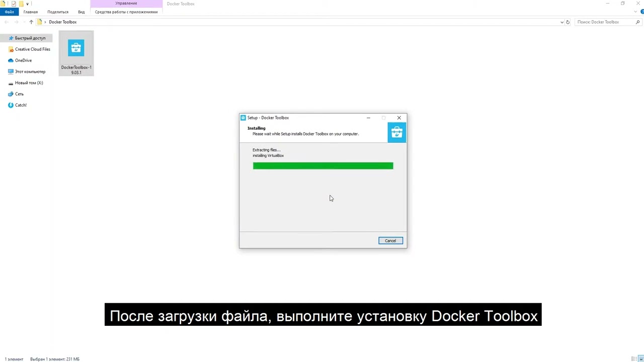Screen dimensions: 644x362
Task: Click the Installing heading in setup dialog
Action: click(256, 128)
